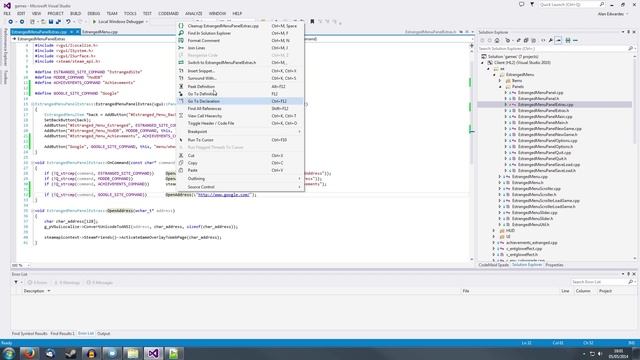Click Solution Explorer Properties wrench icon

pyautogui.click(x=551, y=40)
